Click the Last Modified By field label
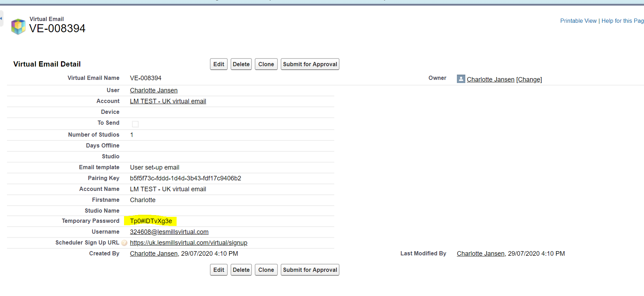The width and height of the screenshot is (644, 296). click(423, 253)
